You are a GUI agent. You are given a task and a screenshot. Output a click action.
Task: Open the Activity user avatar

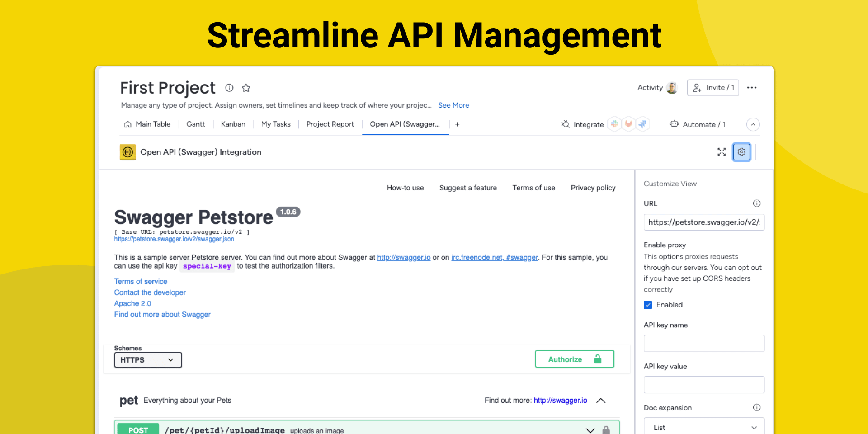(672, 88)
